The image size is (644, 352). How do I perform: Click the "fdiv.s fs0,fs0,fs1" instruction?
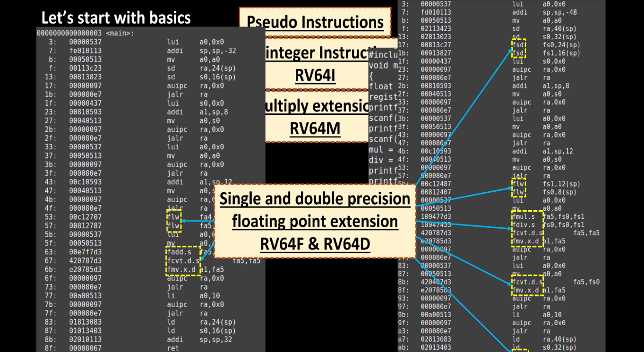[x=548, y=224]
